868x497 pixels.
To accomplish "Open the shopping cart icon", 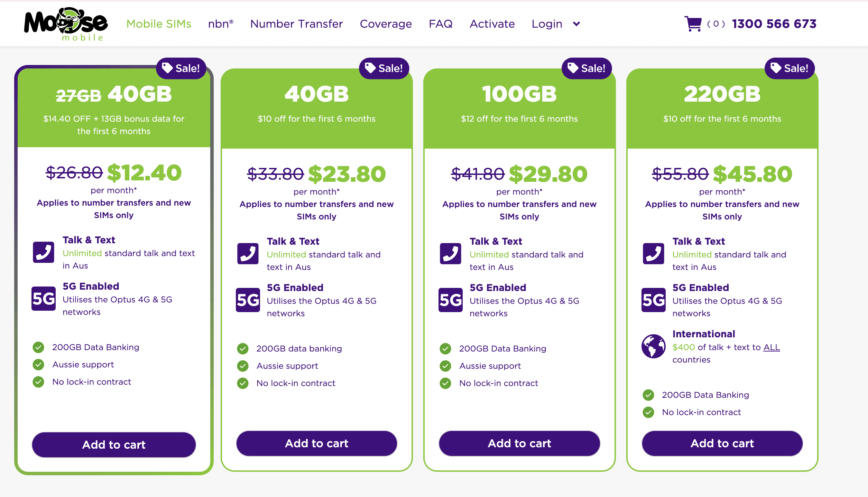I will click(693, 24).
